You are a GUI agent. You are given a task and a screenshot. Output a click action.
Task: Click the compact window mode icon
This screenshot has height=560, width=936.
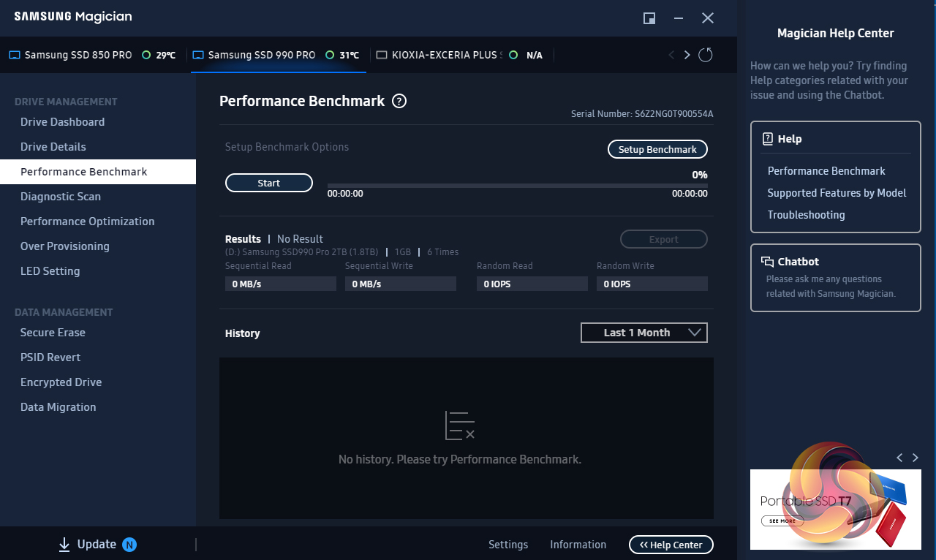[x=649, y=18]
